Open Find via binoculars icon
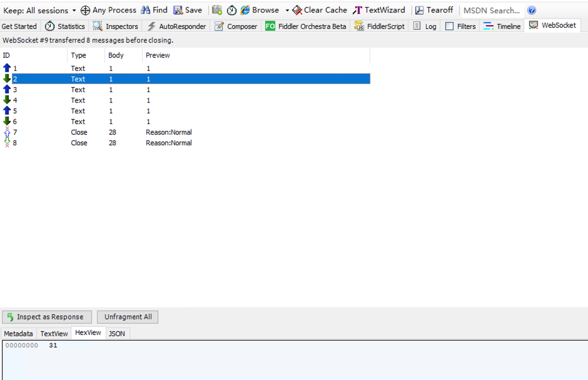The image size is (588, 380). pos(146,10)
